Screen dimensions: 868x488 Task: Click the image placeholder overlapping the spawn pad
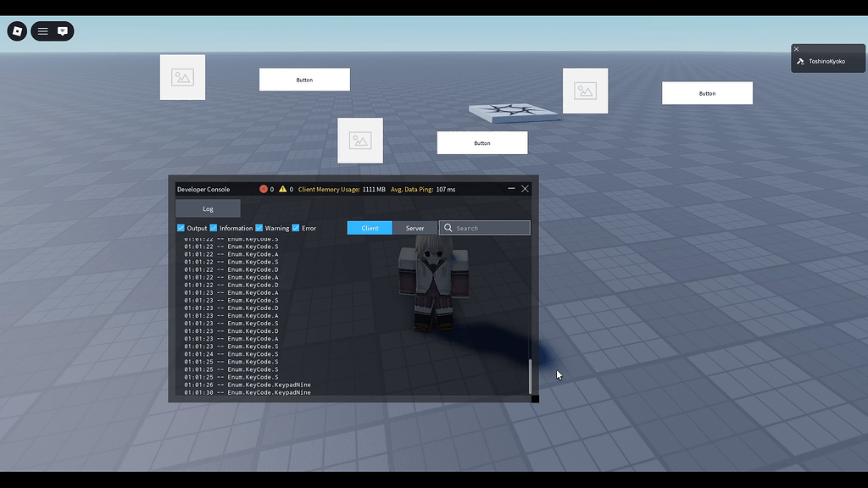pyautogui.click(x=585, y=91)
